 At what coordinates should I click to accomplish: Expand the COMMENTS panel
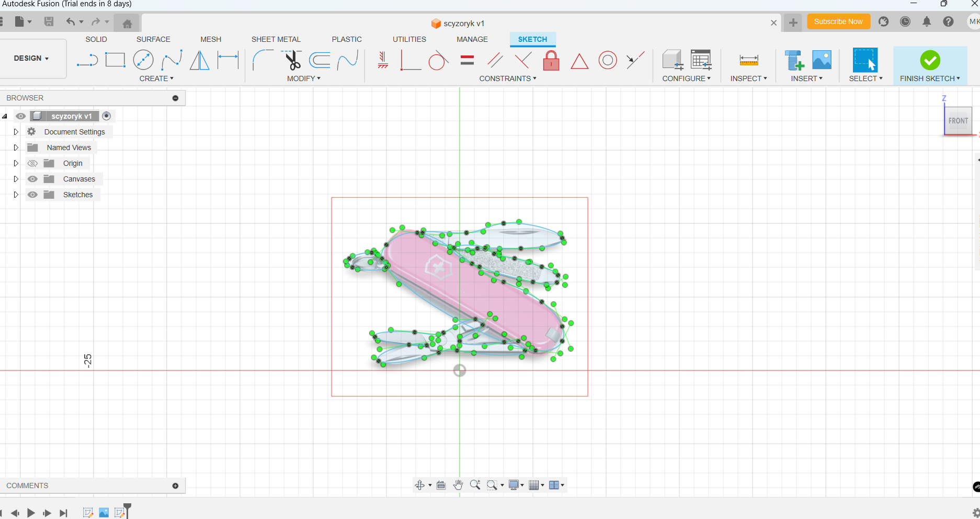[176, 486]
